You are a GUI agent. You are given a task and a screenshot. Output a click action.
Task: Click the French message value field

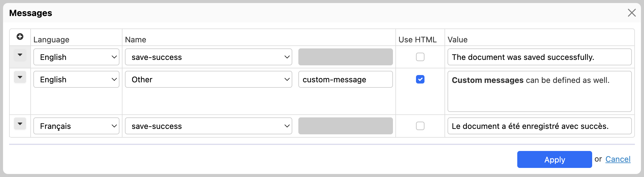tap(539, 126)
